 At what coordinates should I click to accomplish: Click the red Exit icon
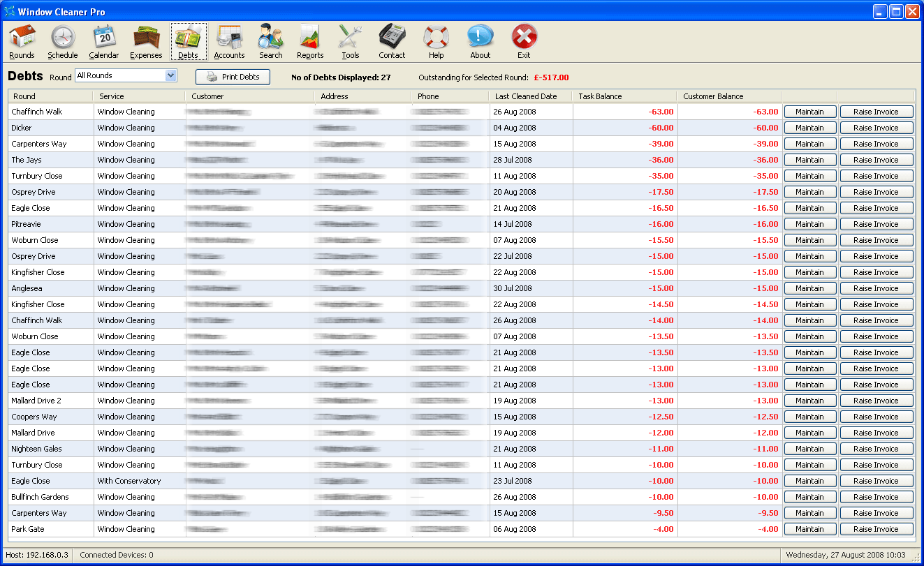pos(524,36)
